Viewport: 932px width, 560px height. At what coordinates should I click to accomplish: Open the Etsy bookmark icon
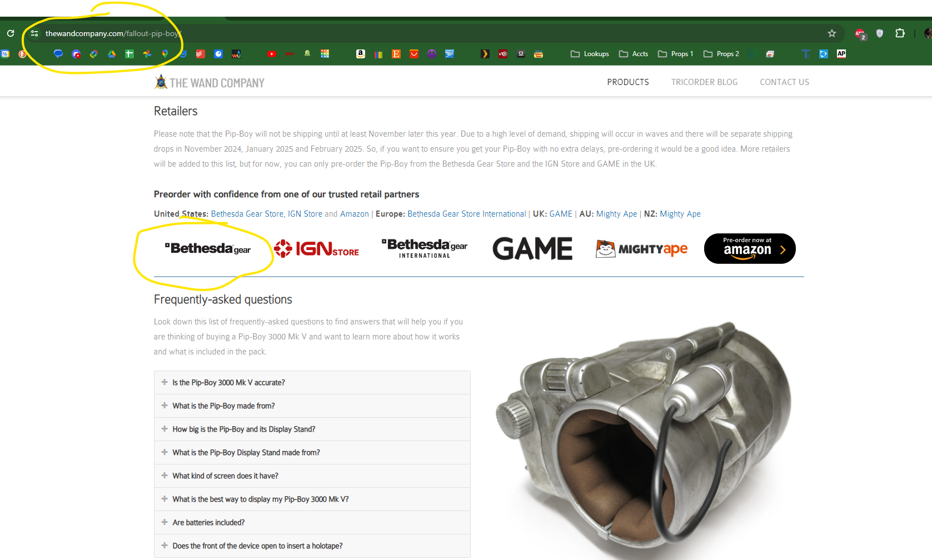396,54
